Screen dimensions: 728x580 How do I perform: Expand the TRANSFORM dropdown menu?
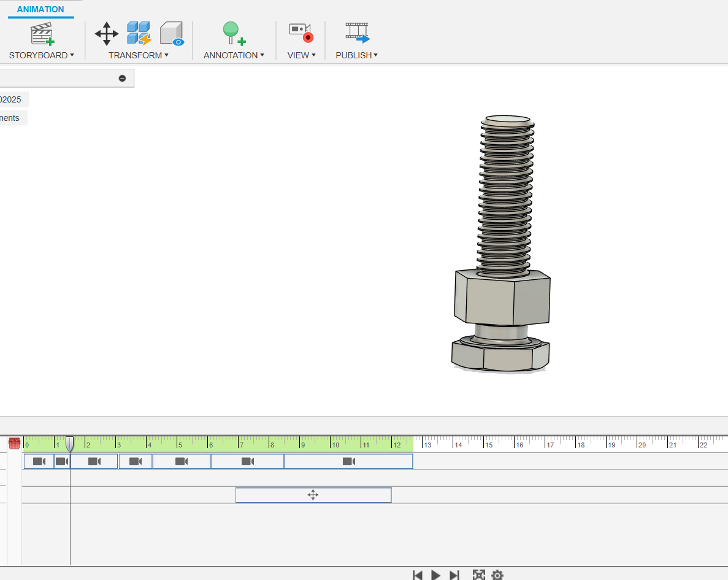tap(138, 55)
